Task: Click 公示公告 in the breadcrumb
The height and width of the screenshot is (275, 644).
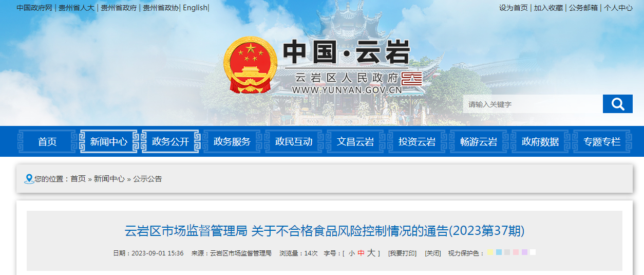Action: coord(147,179)
